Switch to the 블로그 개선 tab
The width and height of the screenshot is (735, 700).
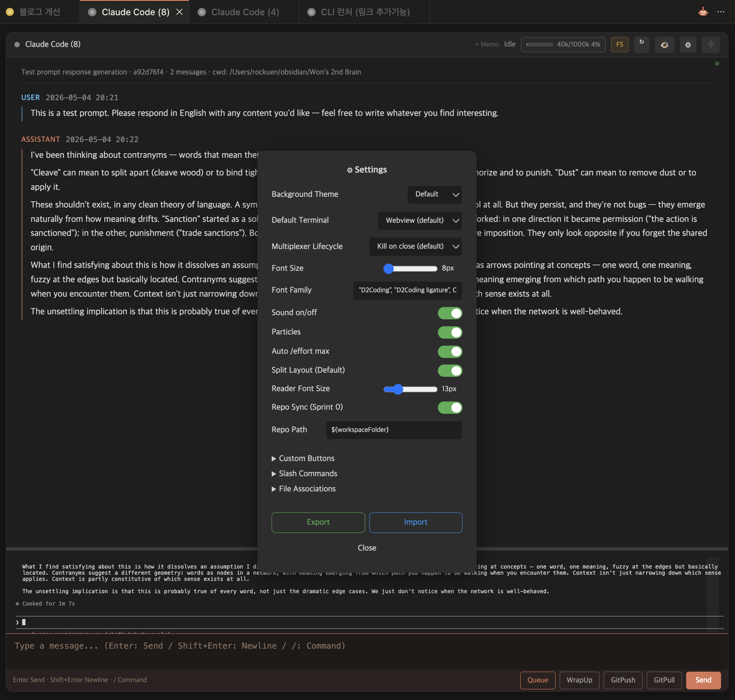coord(40,12)
